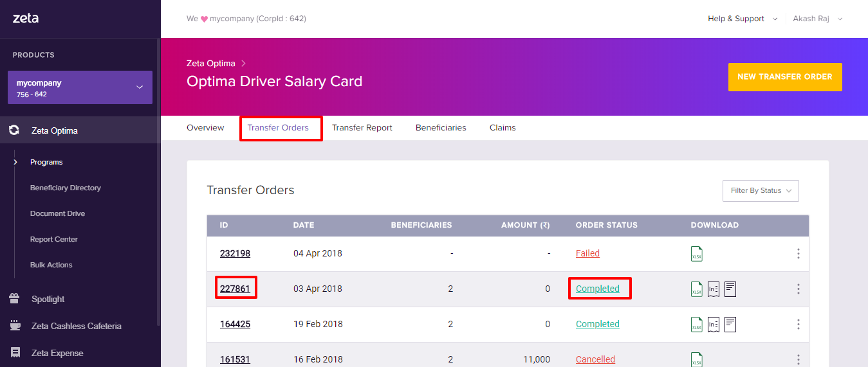Click the Failed status of order 232198
868x367 pixels.
pos(587,254)
